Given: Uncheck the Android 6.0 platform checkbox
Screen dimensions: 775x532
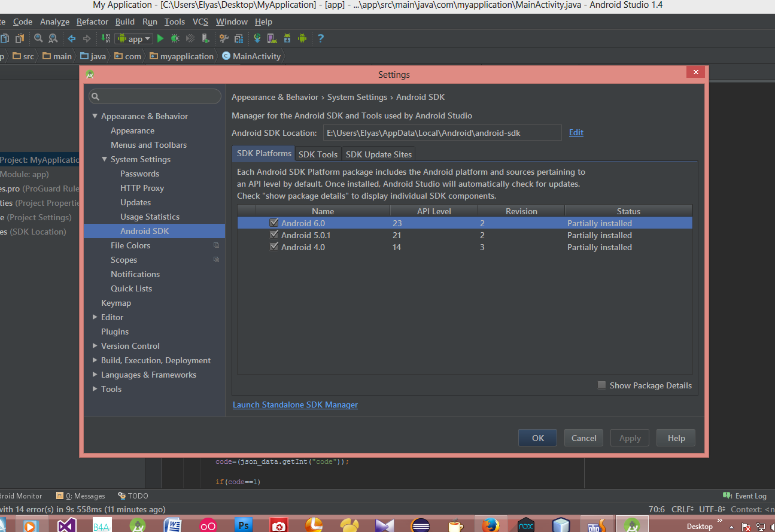Looking at the screenshot, I should 274,223.
